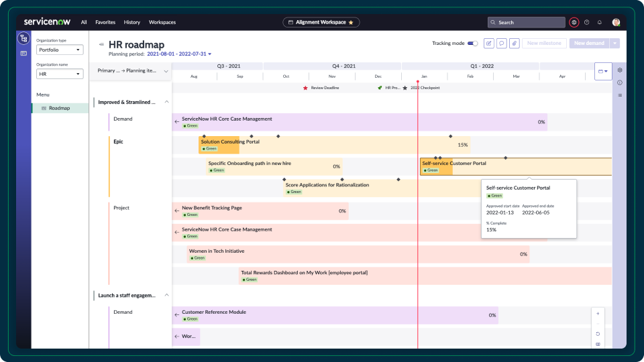This screenshot has height=362, width=644.
Task: Click the zoom in plus icon
Action: 598,313
